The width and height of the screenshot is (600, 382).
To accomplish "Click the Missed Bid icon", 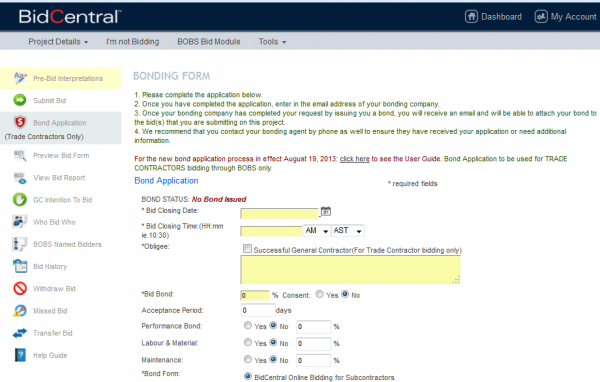I will 20,310.
